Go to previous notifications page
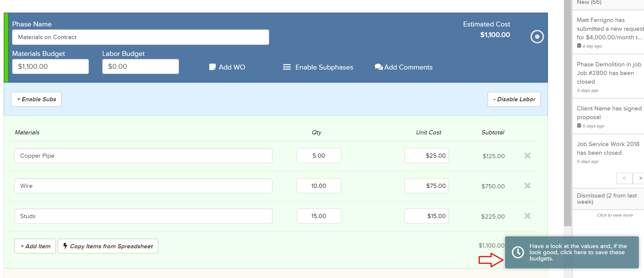This screenshot has height=278, width=644. (x=624, y=178)
